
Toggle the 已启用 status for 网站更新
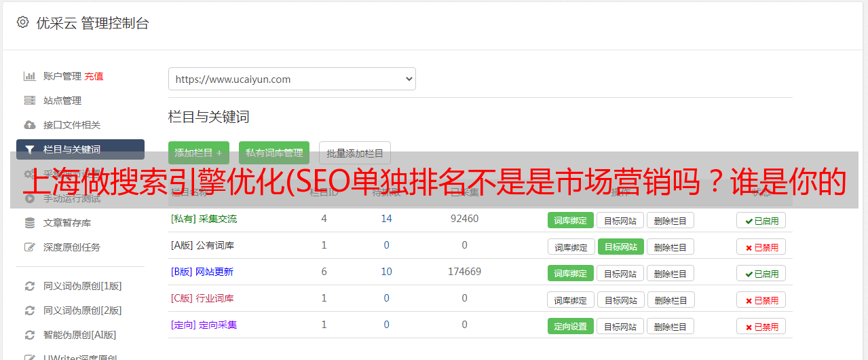coord(761,273)
